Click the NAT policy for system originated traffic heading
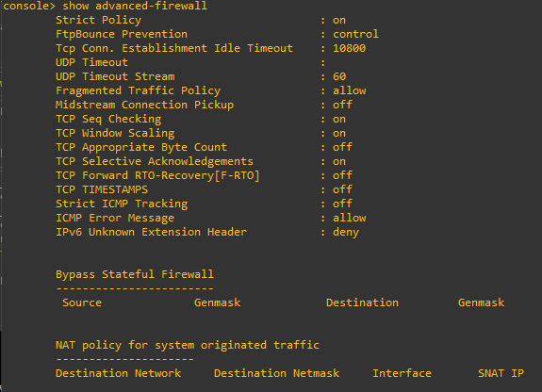 tap(188, 345)
